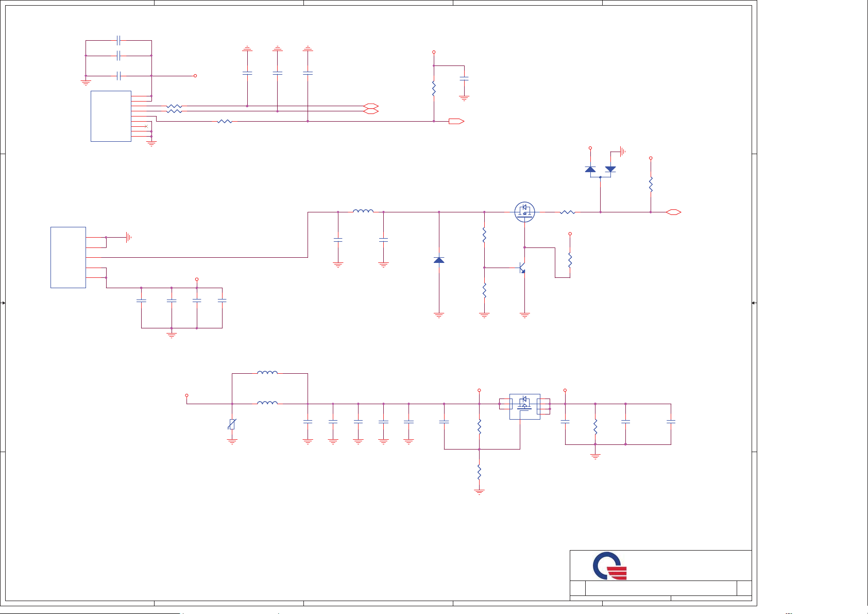Select the resistor on the third signal line at top
Screen dimensions: 868x614
(x=225, y=121)
